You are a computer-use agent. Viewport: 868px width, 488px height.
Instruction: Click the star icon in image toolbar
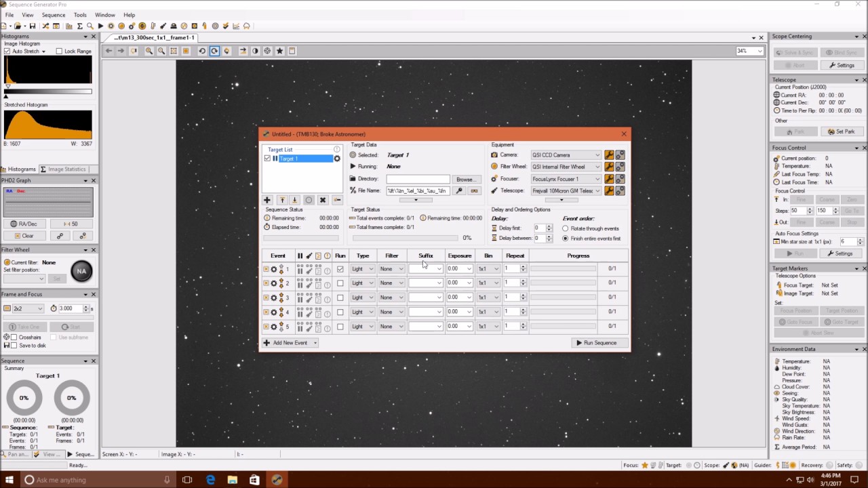279,51
